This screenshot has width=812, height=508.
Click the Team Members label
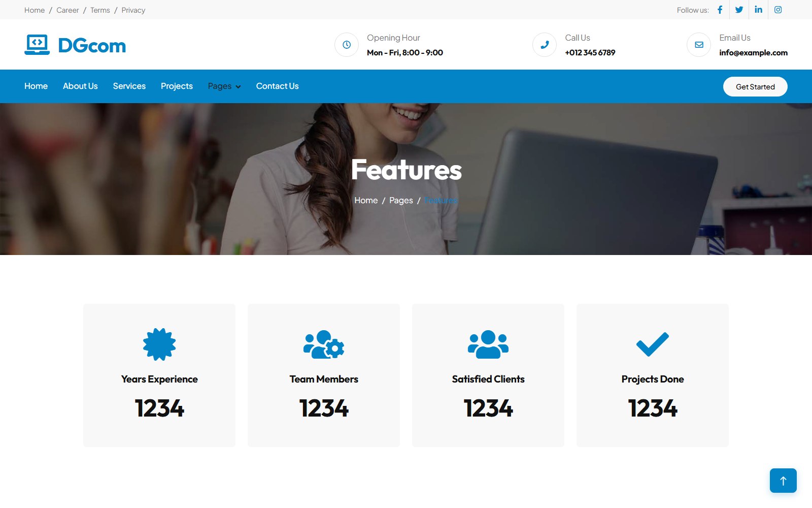[324, 379]
